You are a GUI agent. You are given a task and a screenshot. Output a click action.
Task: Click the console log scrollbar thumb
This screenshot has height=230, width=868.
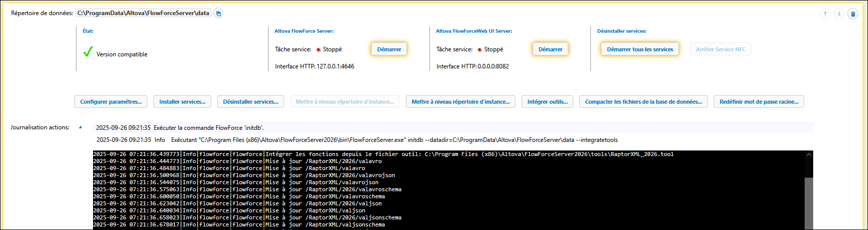[x=809, y=201]
